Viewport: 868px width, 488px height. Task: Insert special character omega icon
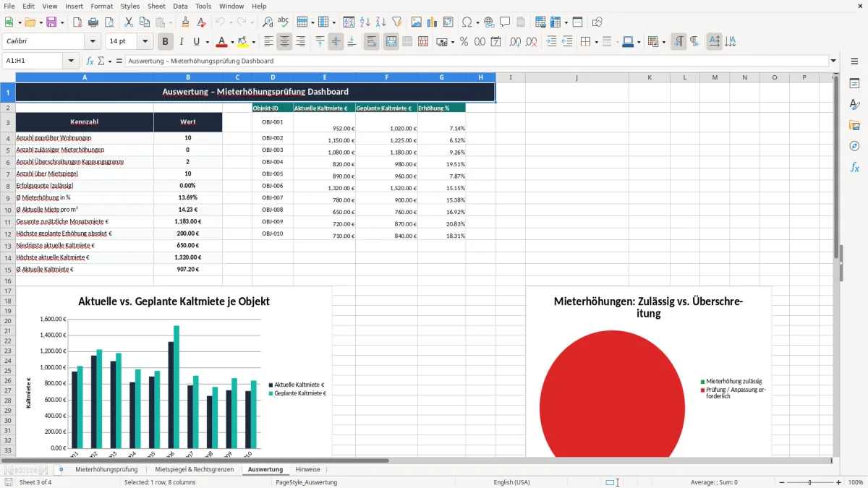click(x=467, y=22)
